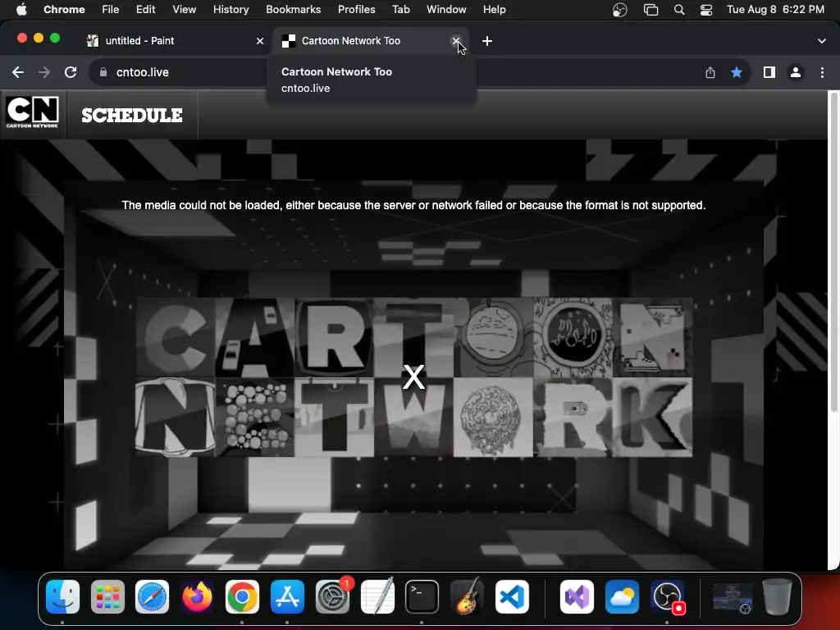
Task: Reload the cntoo.live page
Action: coord(71,72)
